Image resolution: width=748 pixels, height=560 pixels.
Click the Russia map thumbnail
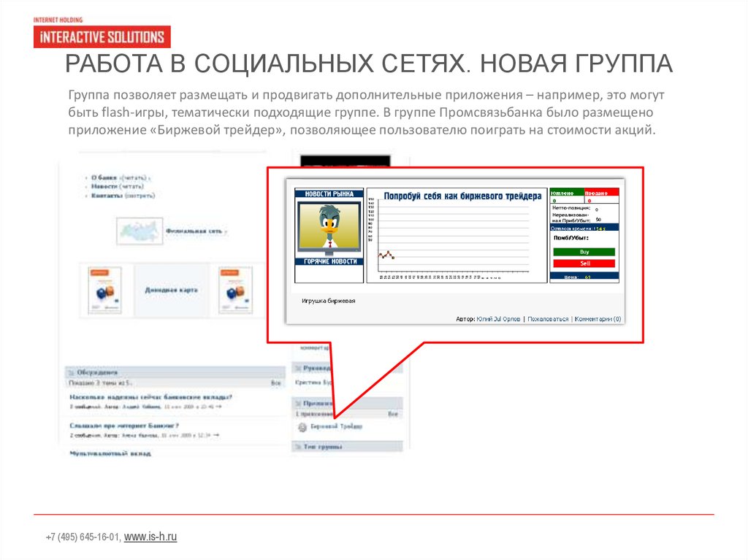coord(140,231)
